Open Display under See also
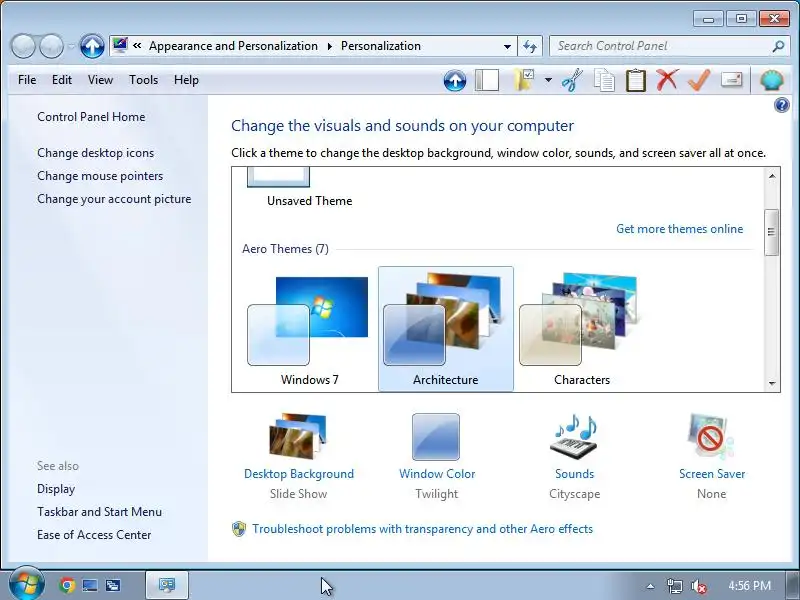Screen dimensions: 800x600 pos(56,489)
